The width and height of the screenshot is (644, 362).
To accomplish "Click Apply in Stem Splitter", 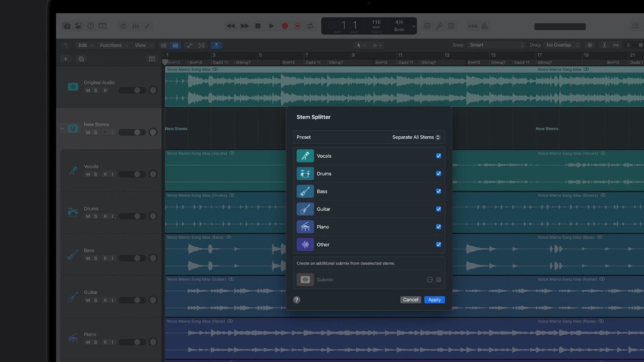I will click(x=434, y=300).
